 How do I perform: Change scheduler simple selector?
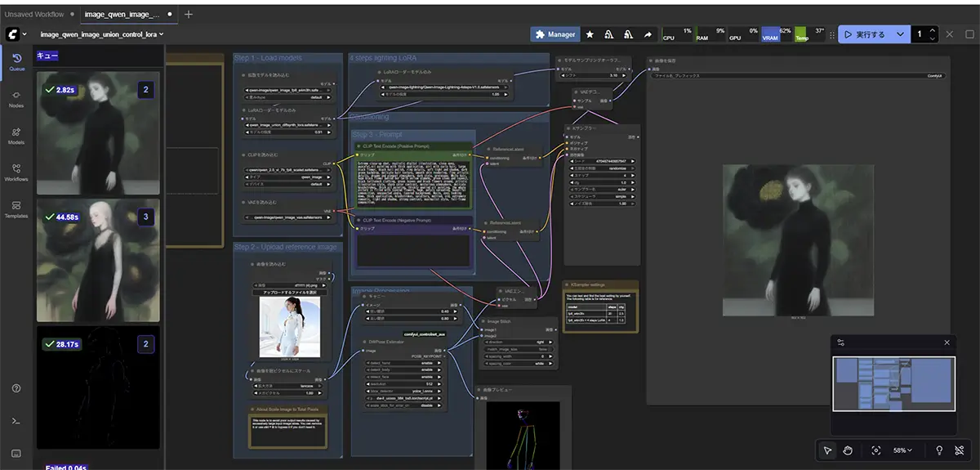(603, 197)
